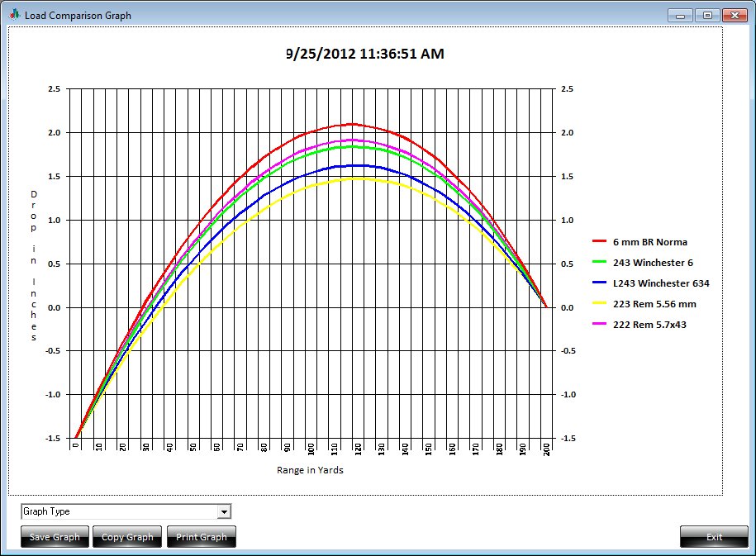This screenshot has height=556, width=756.
Task: Maximize the Load Comparison Graph window
Action: click(x=707, y=16)
